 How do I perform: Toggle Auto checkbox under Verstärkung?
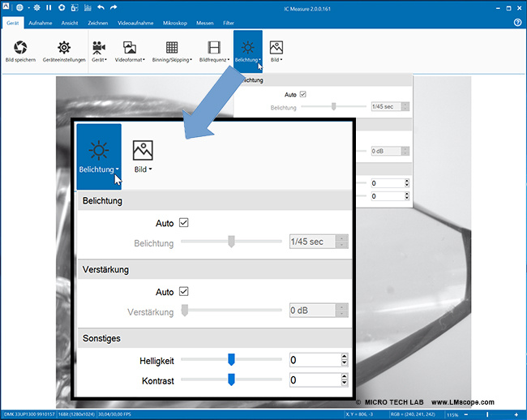184,292
